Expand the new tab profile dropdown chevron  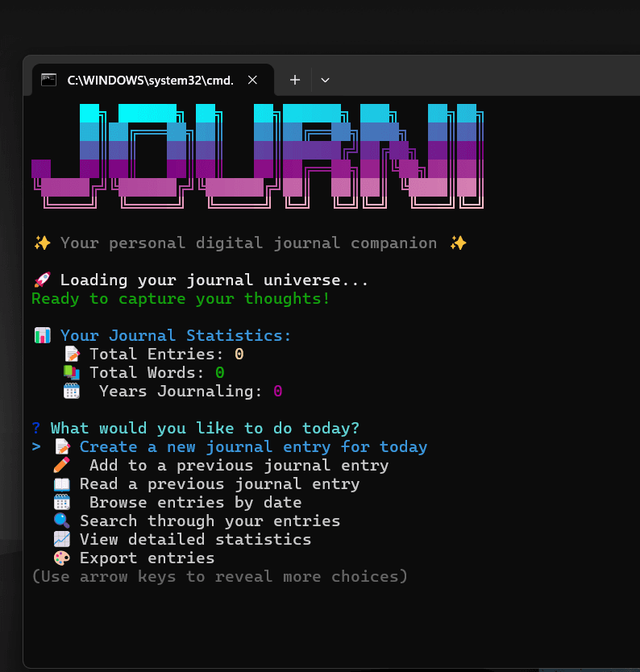coord(326,80)
